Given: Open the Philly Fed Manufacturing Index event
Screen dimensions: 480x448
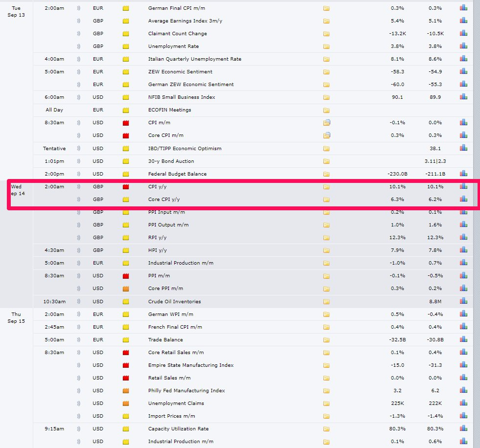Looking at the screenshot, I should (x=186, y=390).
